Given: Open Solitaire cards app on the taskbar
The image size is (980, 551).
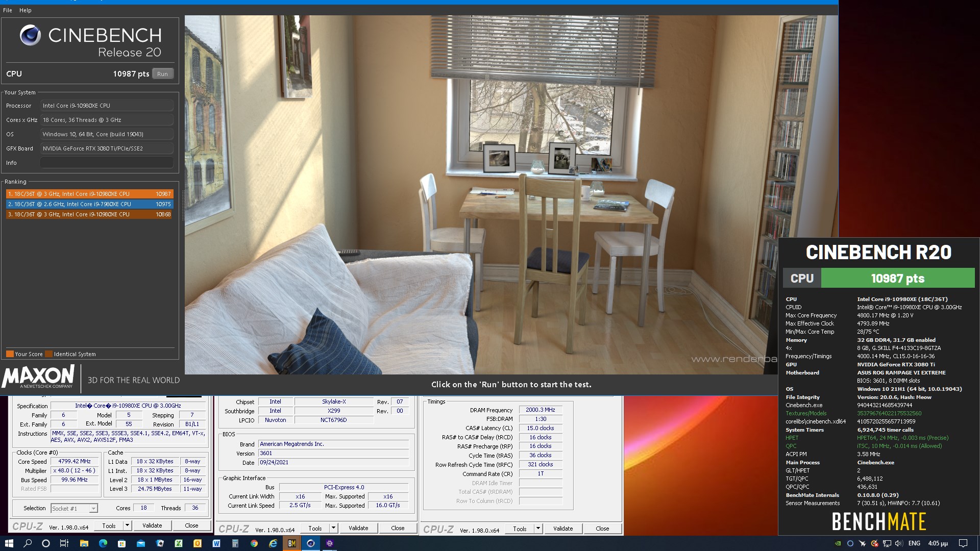Looking at the screenshot, I should (160, 543).
